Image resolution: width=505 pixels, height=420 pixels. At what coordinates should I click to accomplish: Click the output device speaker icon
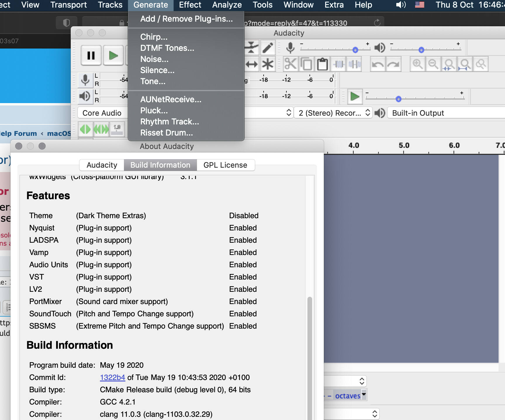point(380,113)
